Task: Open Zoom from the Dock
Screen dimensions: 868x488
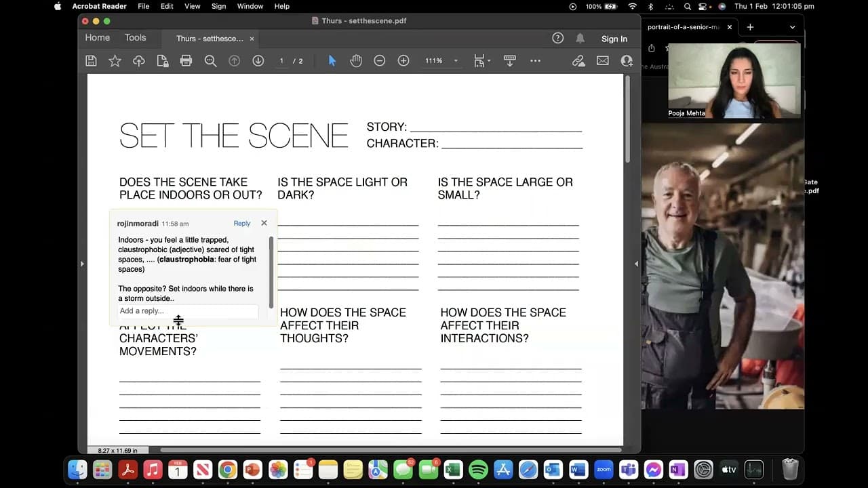Action: (x=604, y=469)
